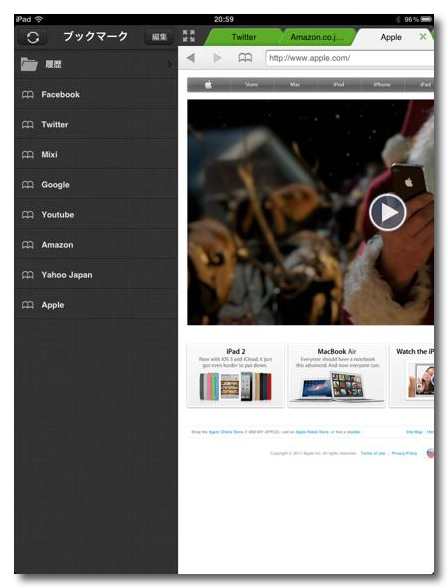Open the Twitter bookmark in sidebar

[96, 124]
